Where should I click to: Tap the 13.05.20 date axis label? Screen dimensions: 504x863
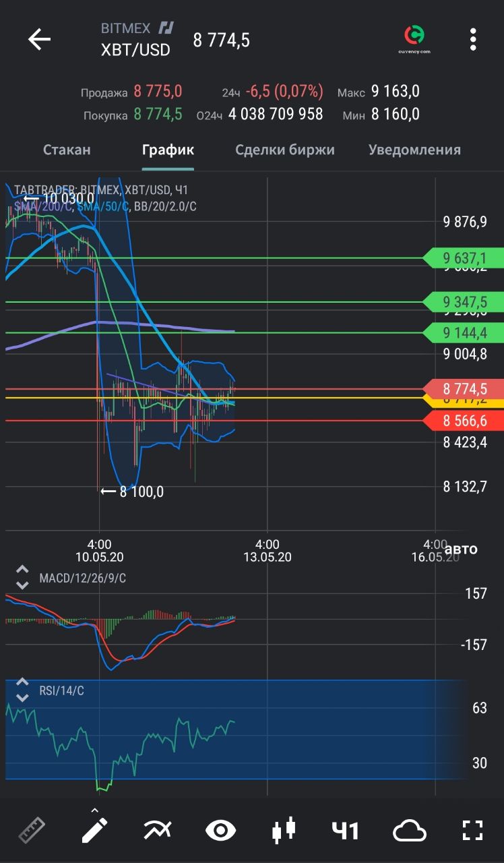(267, 557)
